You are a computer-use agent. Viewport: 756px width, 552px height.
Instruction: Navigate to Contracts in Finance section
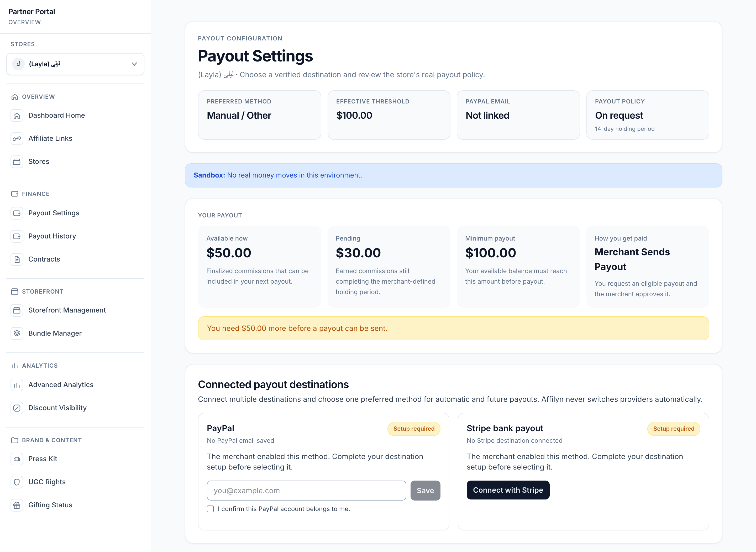click(x=75, y=259)
